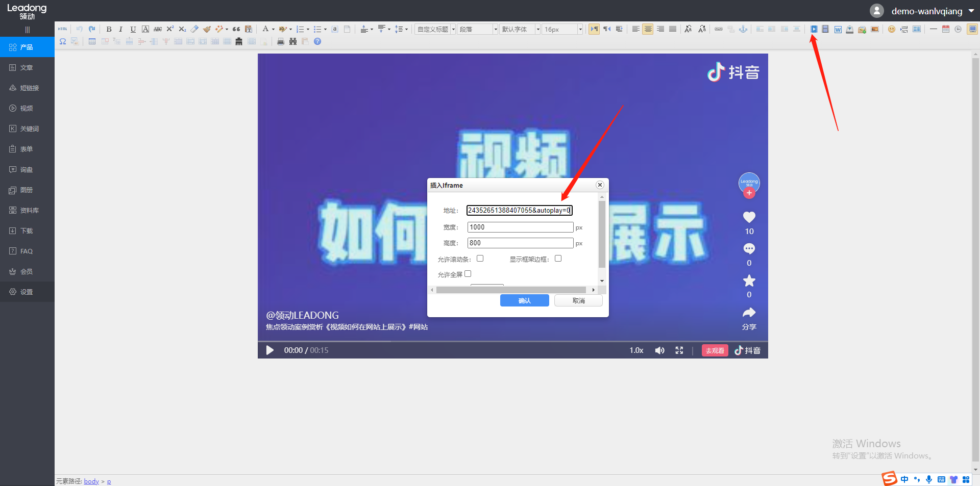Toggle the full-screen editor icon

point(973,29)
